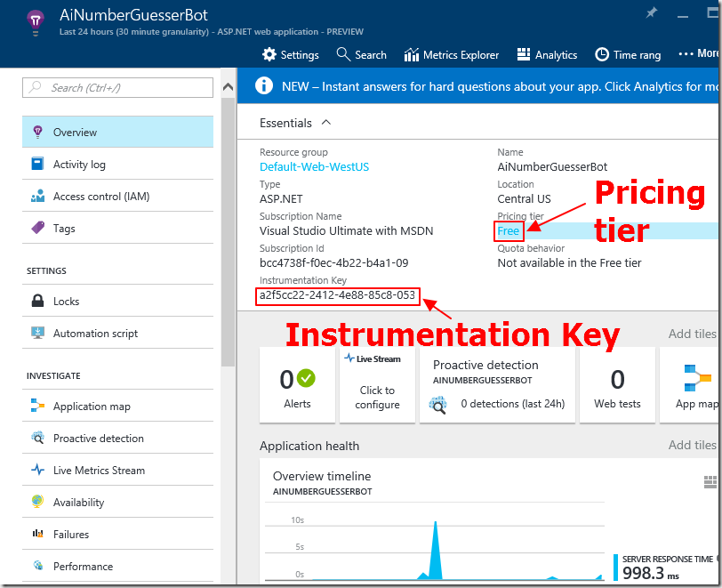Click the Free pricing tier link
722x588 pixels.
coord(509,231)
